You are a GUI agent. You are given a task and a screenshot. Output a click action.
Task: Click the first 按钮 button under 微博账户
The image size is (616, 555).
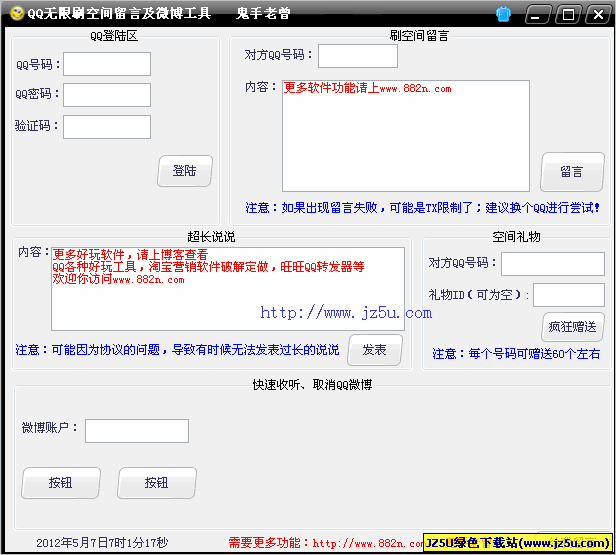(x=61, y=483)
